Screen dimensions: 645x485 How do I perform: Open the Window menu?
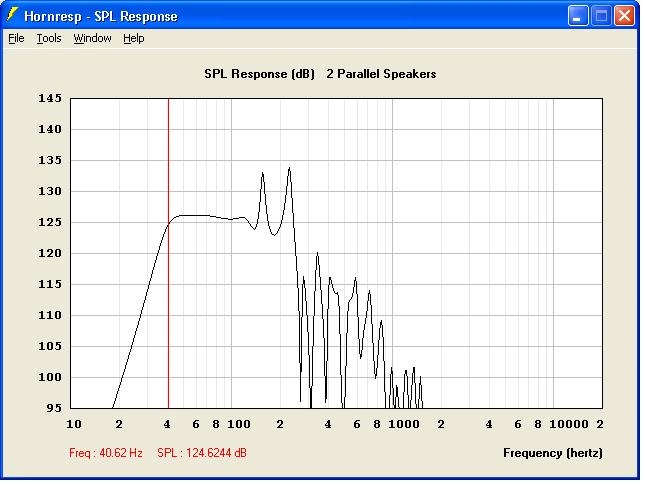[x=92, y=38]
